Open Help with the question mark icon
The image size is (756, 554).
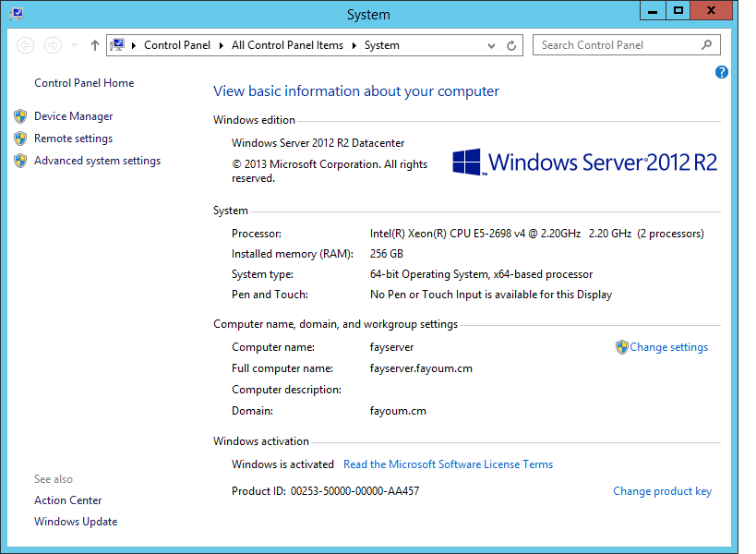click(x=721, y=72)
